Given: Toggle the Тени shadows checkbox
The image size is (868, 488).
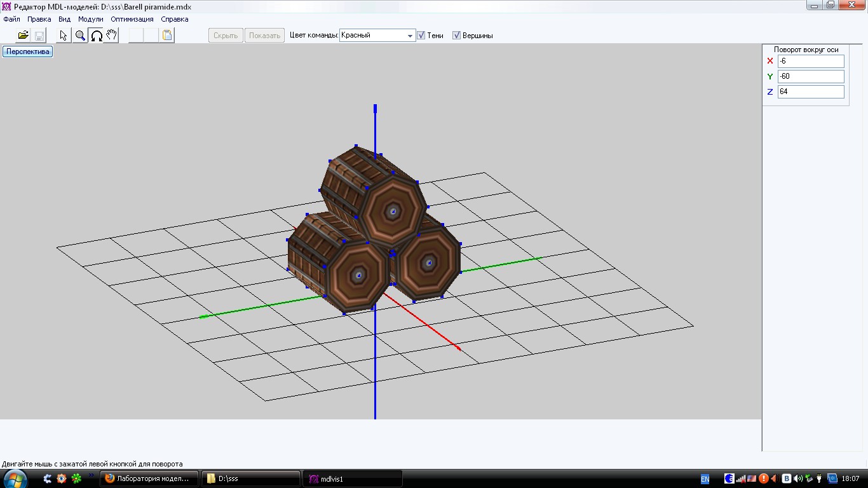Looking at the screenshot, I should point(421,36).
